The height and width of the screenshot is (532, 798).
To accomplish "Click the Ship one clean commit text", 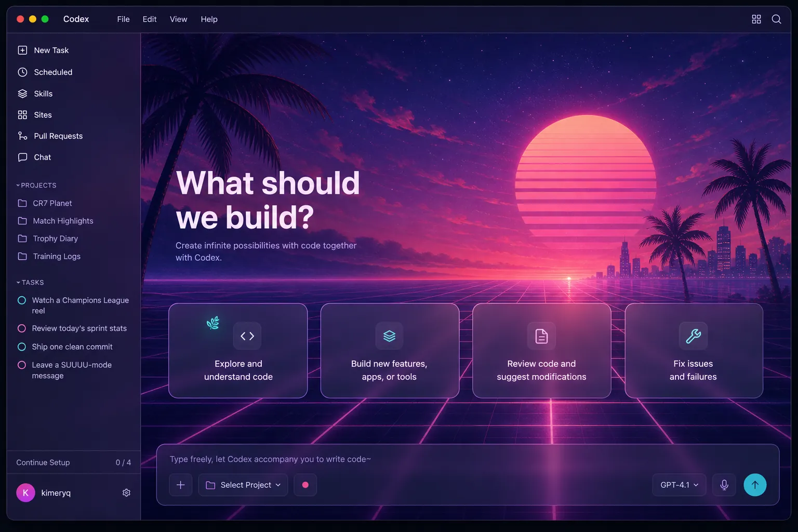I will coord(72,347).
